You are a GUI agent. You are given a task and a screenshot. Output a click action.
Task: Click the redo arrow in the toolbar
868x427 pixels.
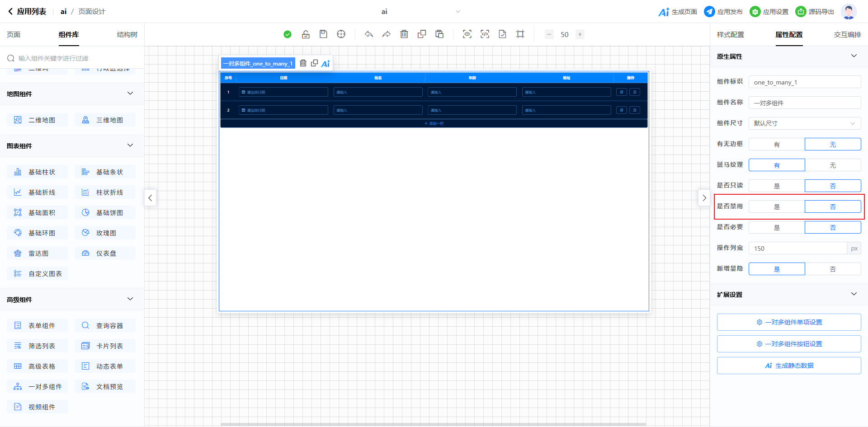point(386,34)
